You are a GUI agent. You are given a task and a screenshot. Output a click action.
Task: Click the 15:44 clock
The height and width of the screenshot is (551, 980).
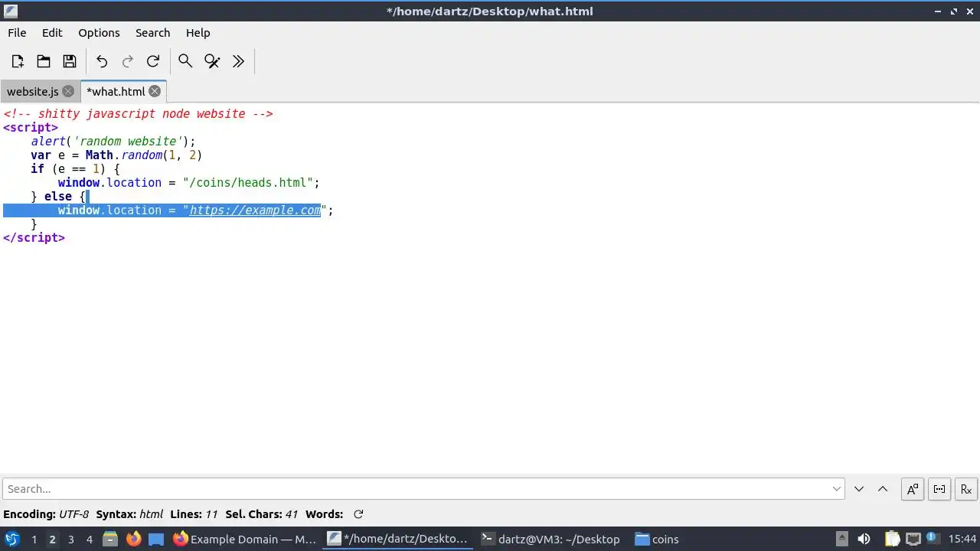point(962,539)
